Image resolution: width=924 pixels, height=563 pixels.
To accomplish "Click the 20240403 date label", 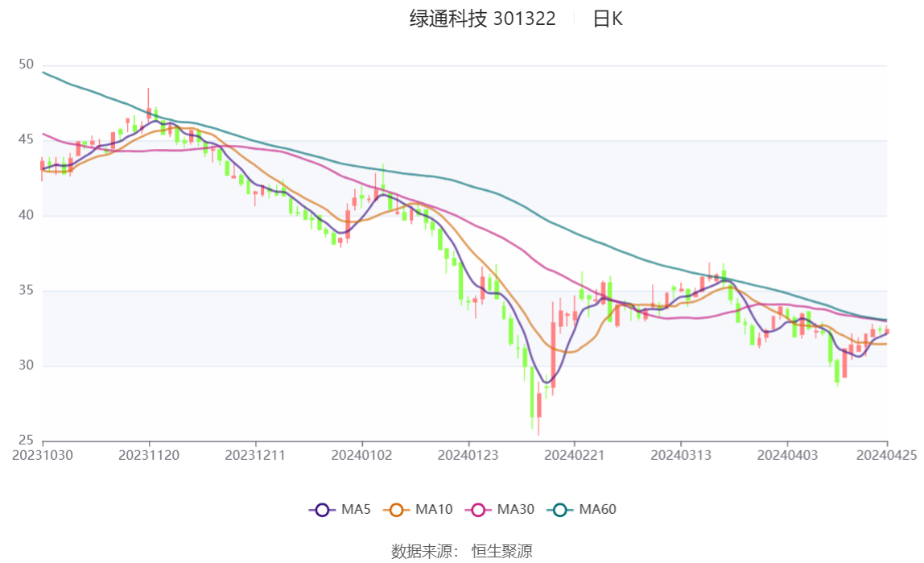I will (787, 456).
